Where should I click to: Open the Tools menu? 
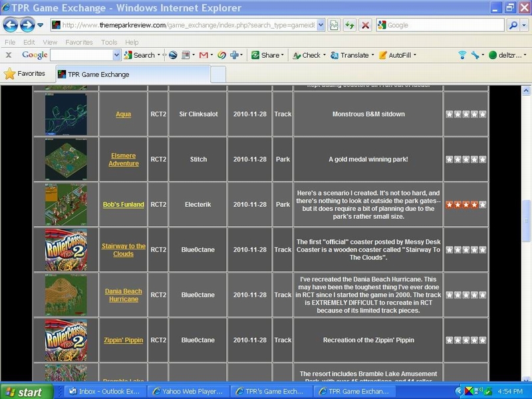coord(109,42)
